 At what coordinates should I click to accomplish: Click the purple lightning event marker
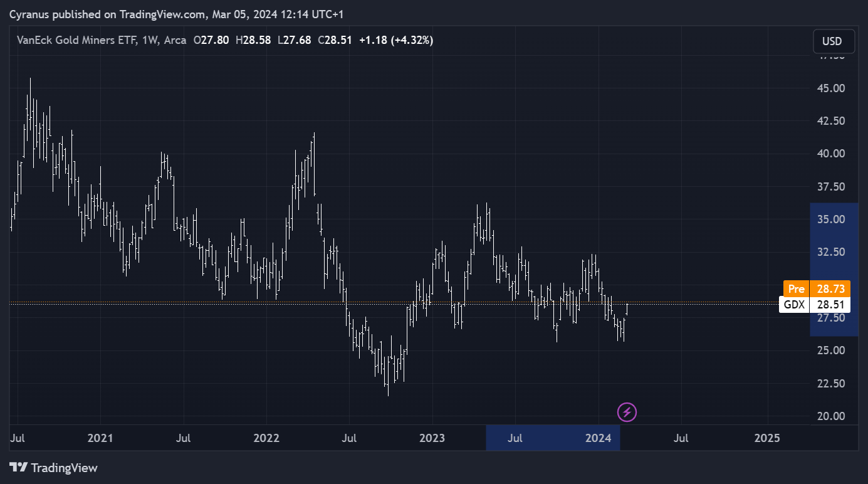click(x=627, y=412)
